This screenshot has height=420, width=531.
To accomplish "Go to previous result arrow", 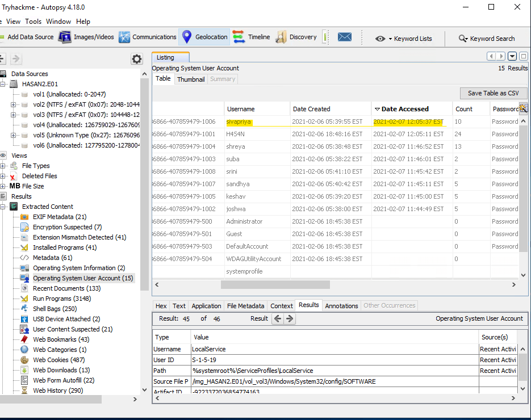I will pyautogui.click(x=278, y=318).
